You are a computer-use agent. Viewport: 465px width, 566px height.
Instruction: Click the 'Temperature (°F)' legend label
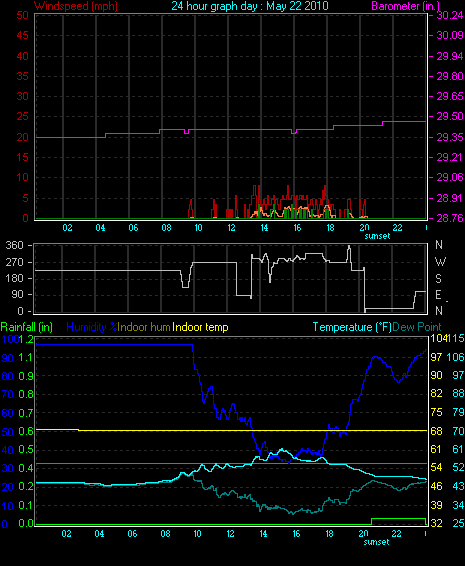point(352,327)
